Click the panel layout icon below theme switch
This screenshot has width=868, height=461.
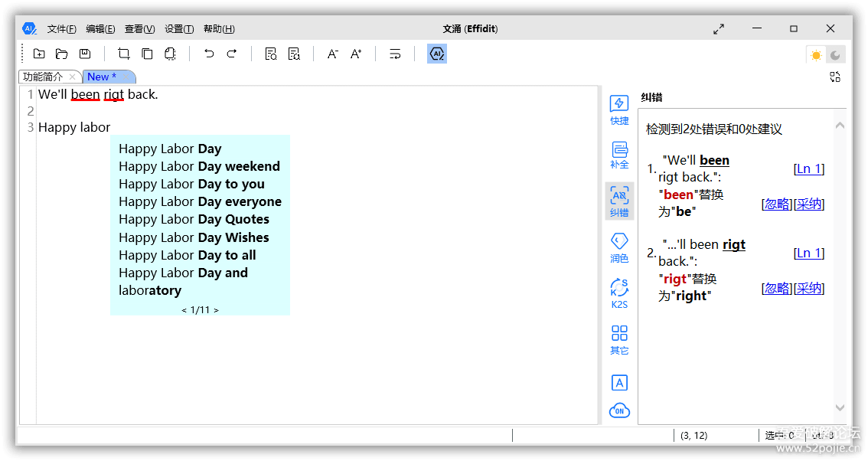835,77
